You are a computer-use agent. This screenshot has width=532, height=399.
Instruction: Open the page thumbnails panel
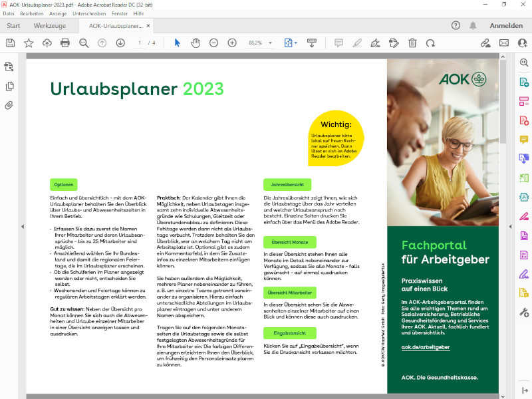click(x=9, y=86)
